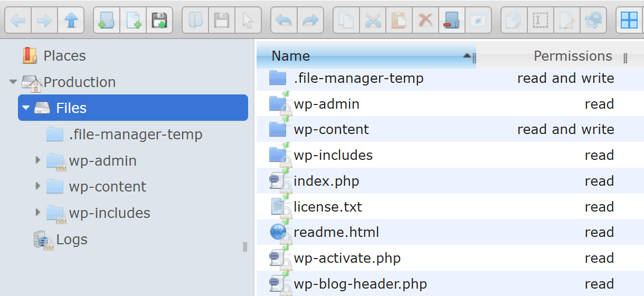644x296 pixels.
Task: Click the Resize image toolbar icon
Action: click(593, 21)
